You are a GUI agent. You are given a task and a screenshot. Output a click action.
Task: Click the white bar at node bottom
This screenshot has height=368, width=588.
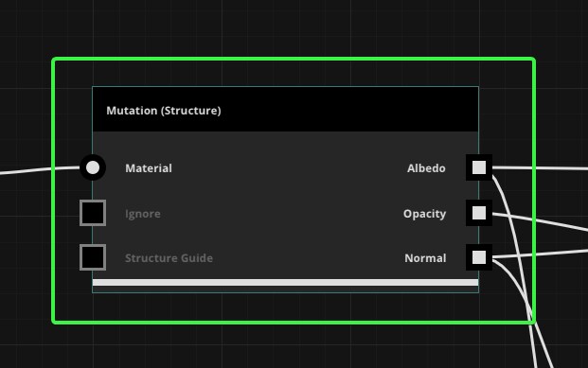[x=285, y=283]
